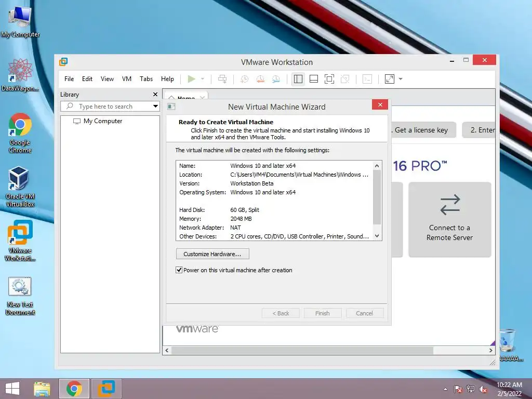Open the Snapshot Manager icon
Screen dimensions: 532x399
pyautogui.click(x=276, y=79)
